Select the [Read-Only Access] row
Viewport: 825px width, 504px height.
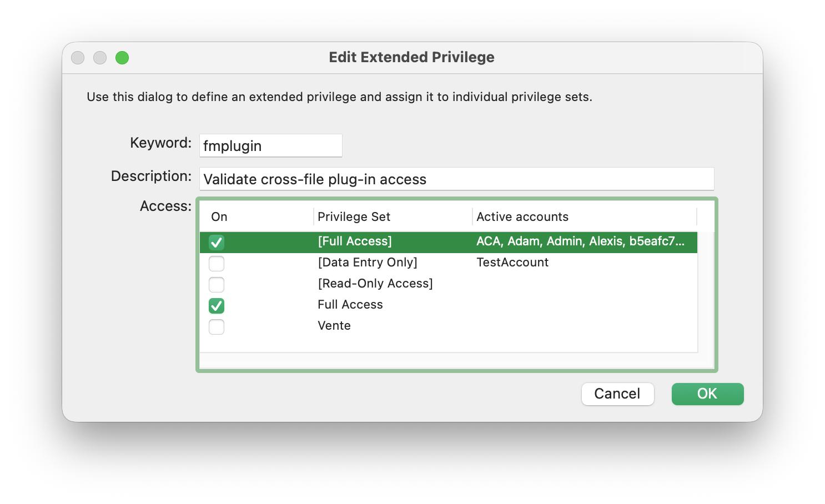[x=375, y=283]
